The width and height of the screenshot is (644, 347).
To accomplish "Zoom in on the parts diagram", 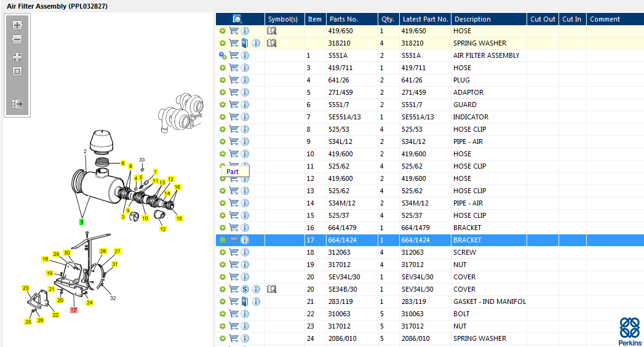I will [x=17, y=25].
